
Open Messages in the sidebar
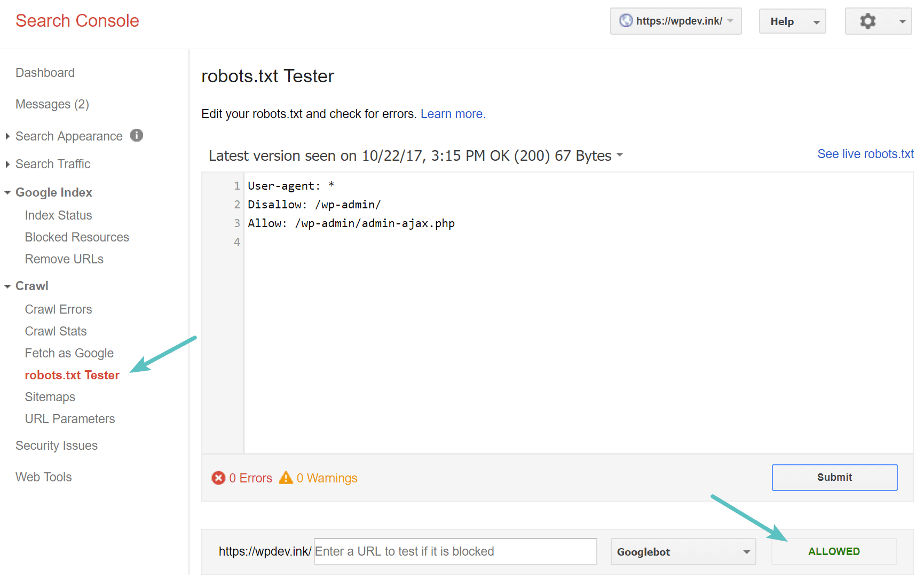point(52,104)
